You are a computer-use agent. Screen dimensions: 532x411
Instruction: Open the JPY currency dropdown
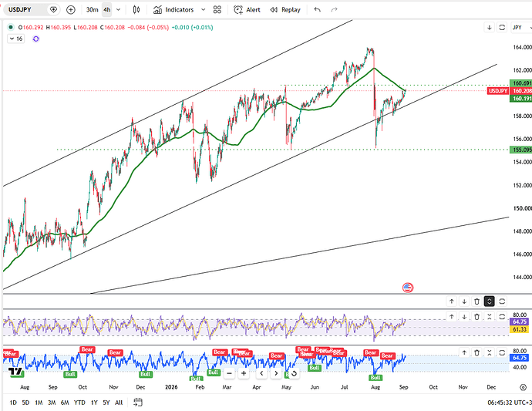click(520, 28)
